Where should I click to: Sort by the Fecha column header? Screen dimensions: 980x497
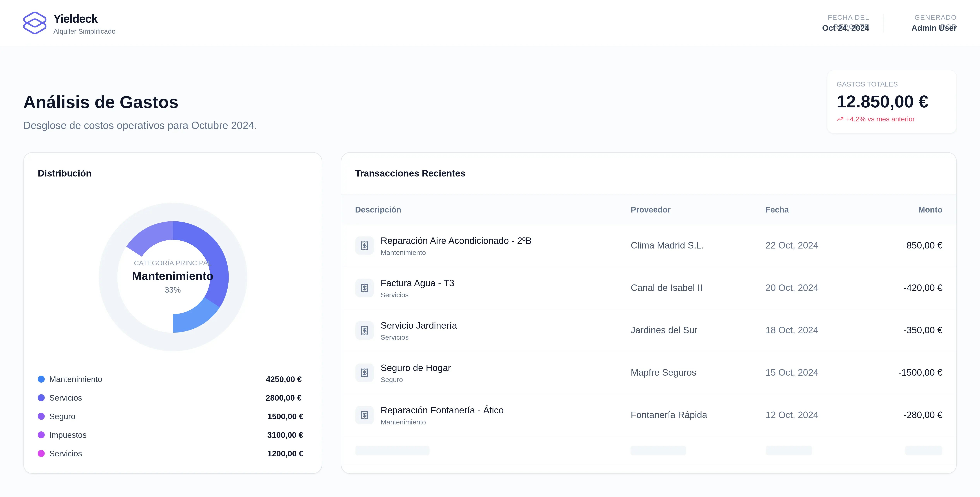pos(777,210)
